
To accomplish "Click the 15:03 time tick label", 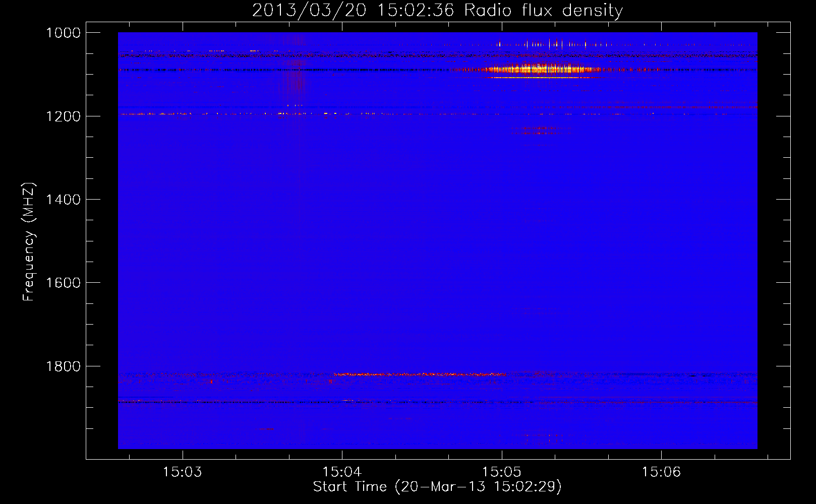I will click(183, 472).
